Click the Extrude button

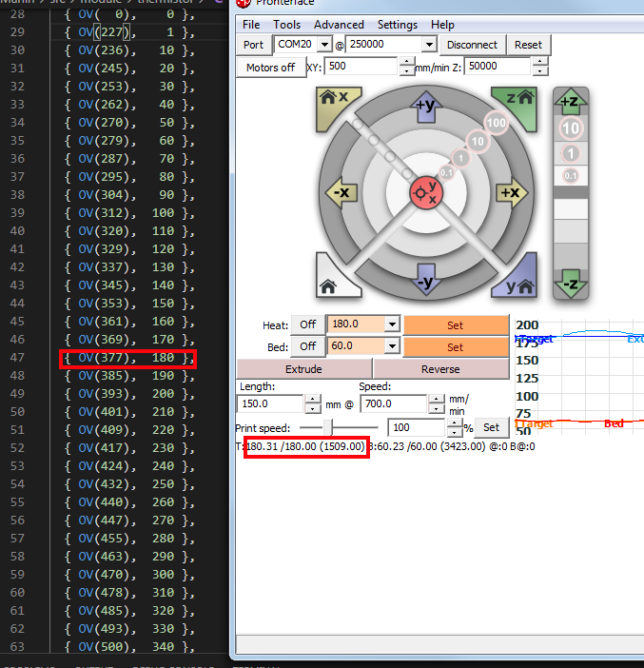pos(304,369)
